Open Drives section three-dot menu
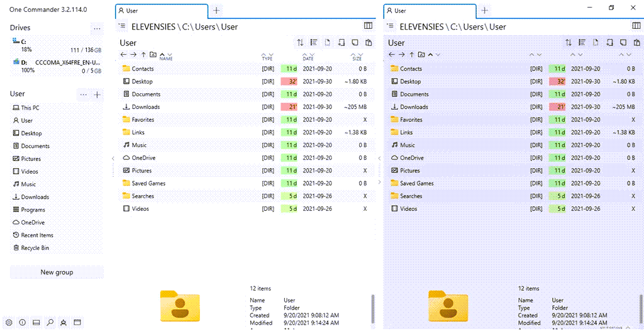The image size is (644, 331). click(x=97, y=28)
